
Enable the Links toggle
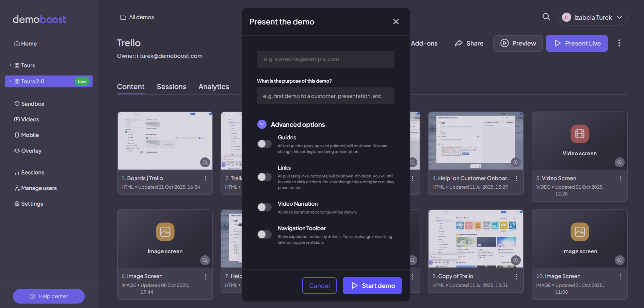coord(264,177)
